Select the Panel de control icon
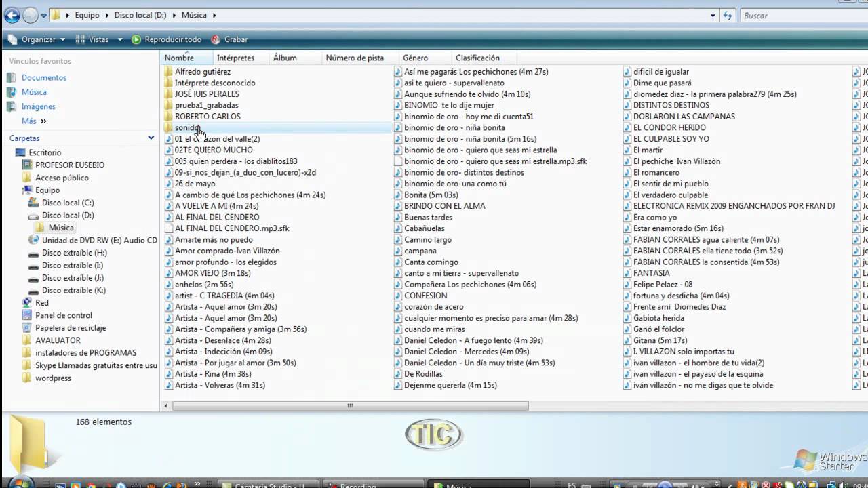The height and width of the screenshot is (488, 868). point(27,315)
